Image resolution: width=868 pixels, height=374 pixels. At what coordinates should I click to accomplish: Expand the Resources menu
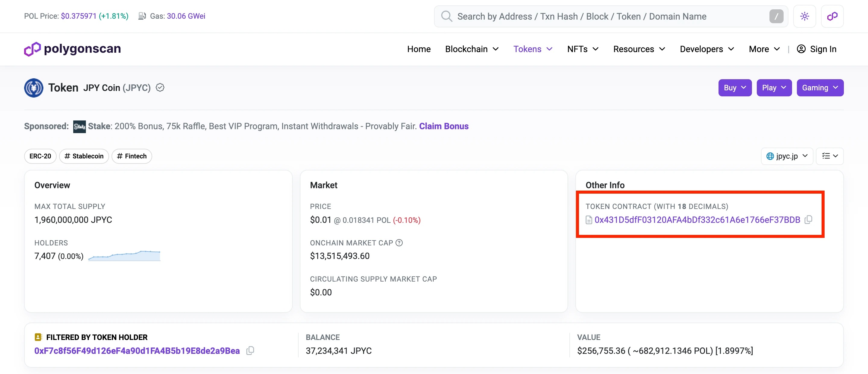click(x=639, y=49)
